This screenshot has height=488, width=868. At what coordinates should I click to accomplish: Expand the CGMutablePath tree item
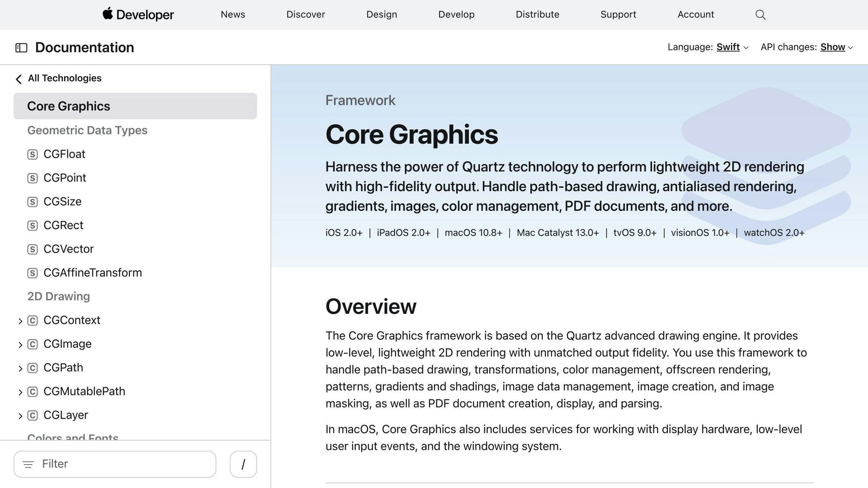20,393
